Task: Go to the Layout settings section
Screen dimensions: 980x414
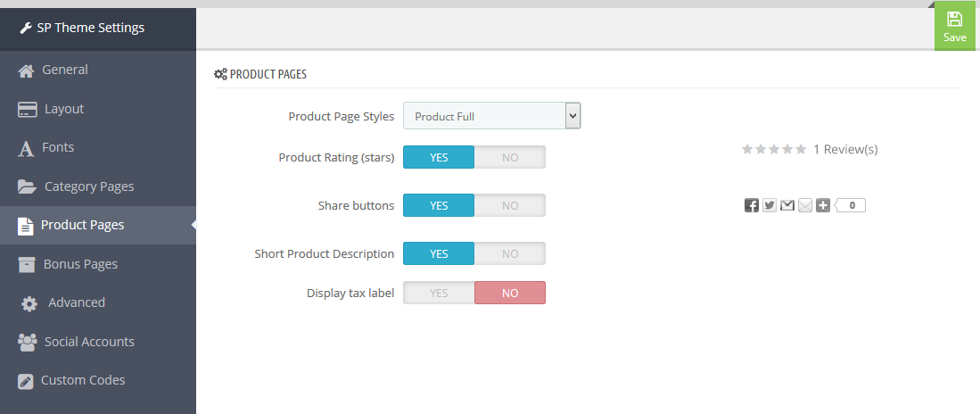Action: point(98,109)
